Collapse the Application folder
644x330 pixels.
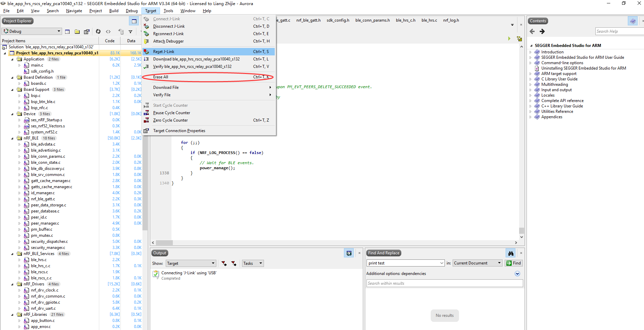(12, 59)
